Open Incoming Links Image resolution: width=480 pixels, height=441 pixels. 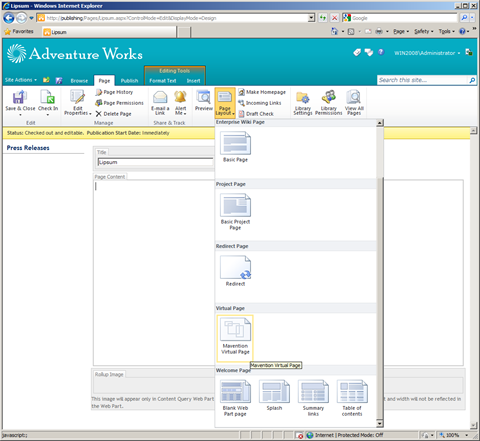click(260, 103)
